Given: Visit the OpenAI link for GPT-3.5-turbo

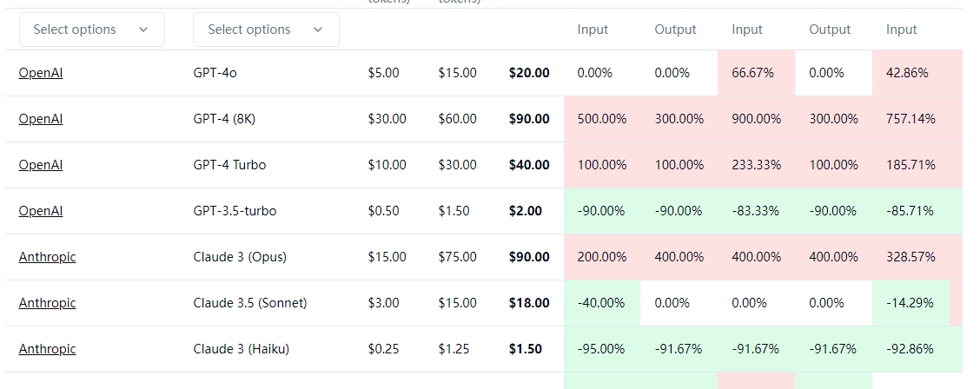Looking at the screenshot, I should pyautogui.click(x=41, y=211).
